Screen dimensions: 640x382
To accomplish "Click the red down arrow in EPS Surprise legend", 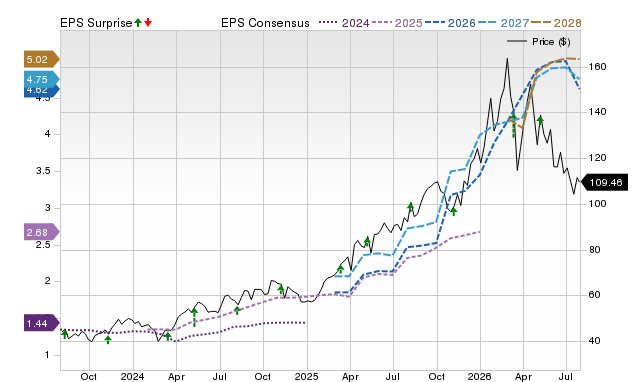I will click(x=148, y=23).
